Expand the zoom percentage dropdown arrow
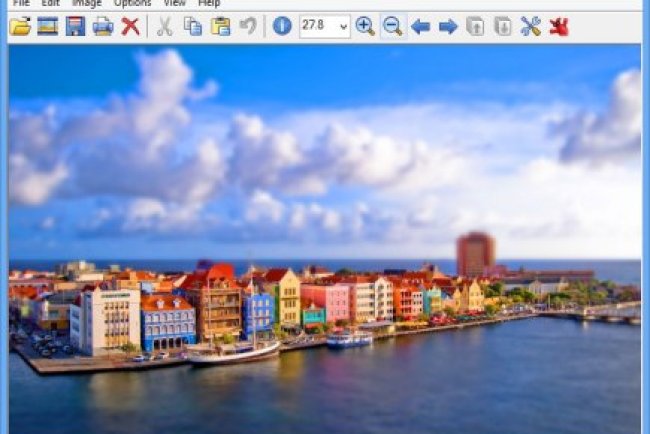Image resolution: width=650 pixels, height=434 pixels. pos(343,27)
